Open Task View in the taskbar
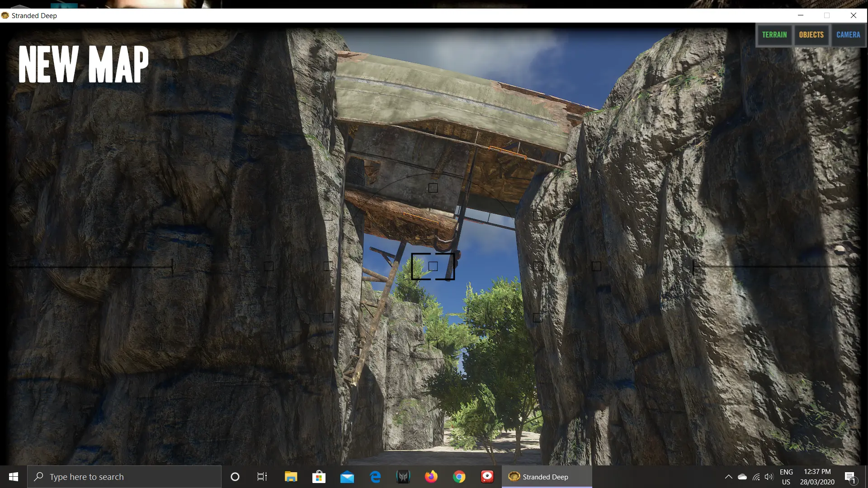Image resolution: width=868 pixels, height=488 pixels. (x=262, y=477)
